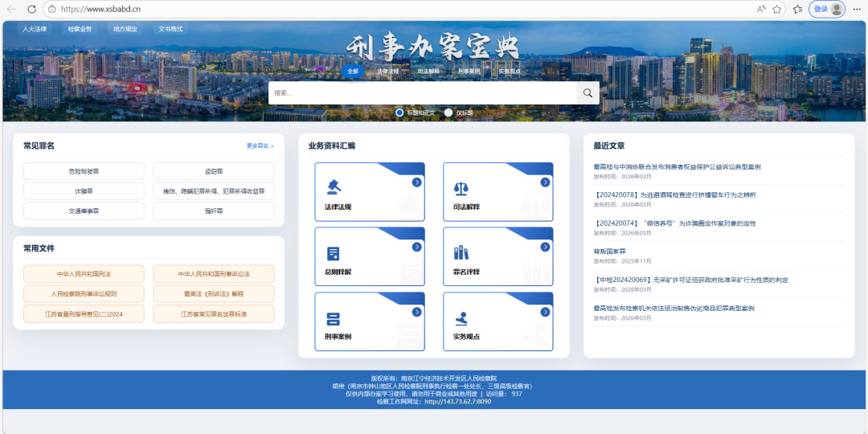The height and width of the screenshot is (434, 868).
Task: Open the browser settings and more menu
Action: 854,9
